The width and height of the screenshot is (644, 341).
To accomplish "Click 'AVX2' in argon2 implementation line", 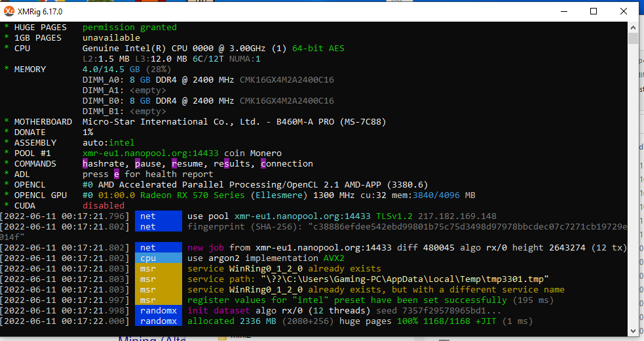I will click(334, 258).
